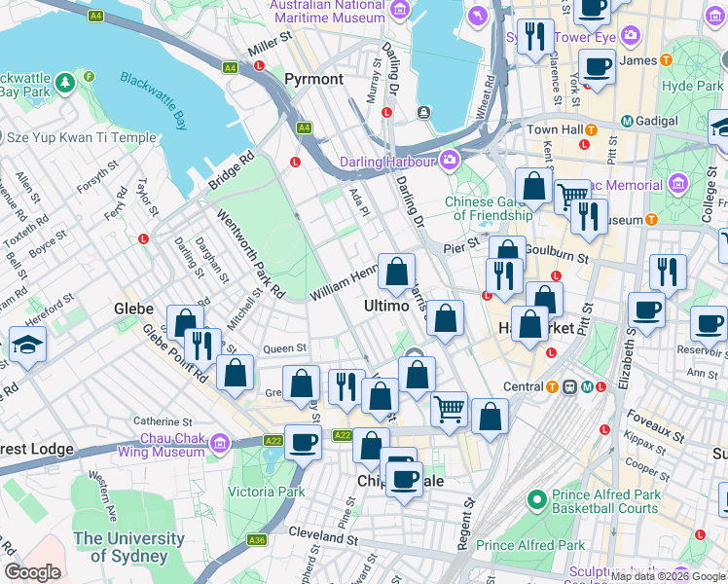Click the shopping cart marker near Anzac Memorial
Screen dimensions: 728x584
pyautogui.click(x=571, y=195)
